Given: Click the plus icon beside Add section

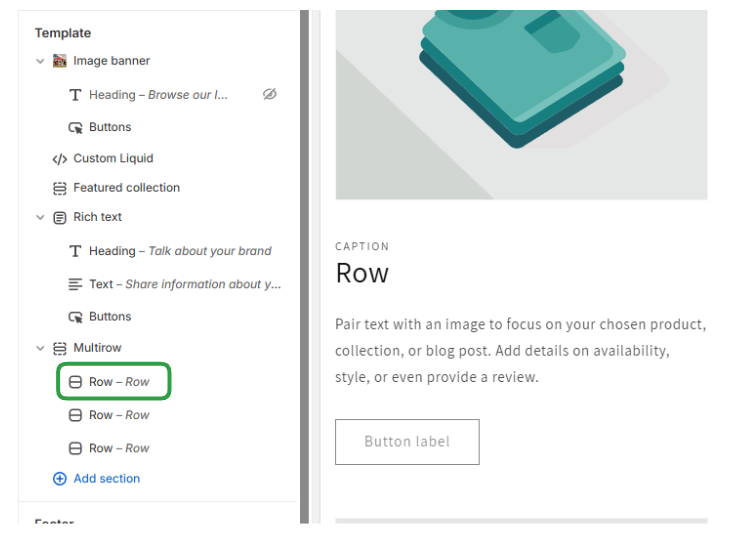Looking at the screenshot, I should click(60, 479).
